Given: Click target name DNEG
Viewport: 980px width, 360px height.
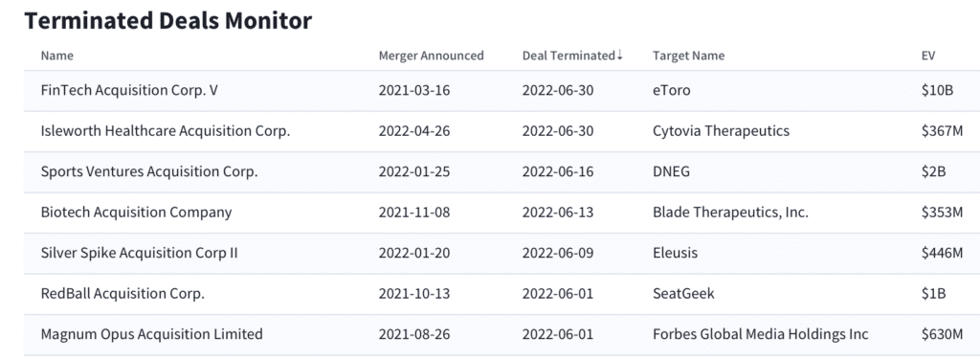Looking at the screenshot, I should 671,171.
